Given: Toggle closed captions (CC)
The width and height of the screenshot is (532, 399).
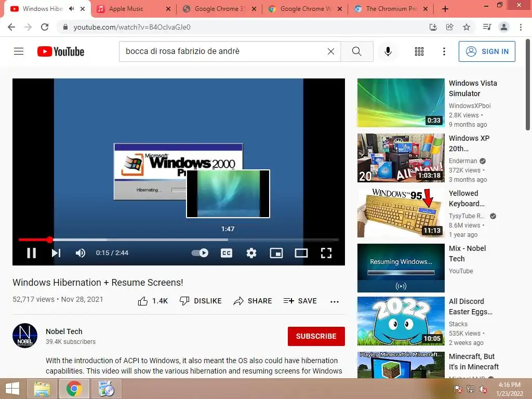Looking at the screenshot, I should pyautogui.click(x=227, y=253).
